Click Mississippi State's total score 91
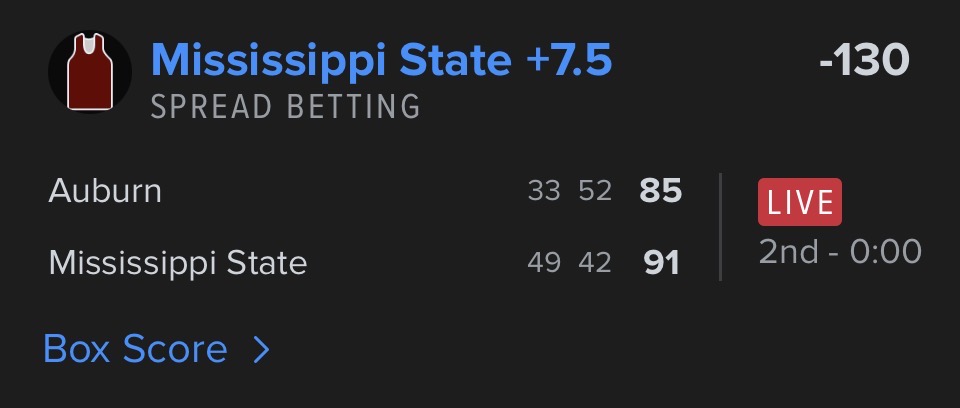Viewport: 960px width, 408px height. pos(660,263)
